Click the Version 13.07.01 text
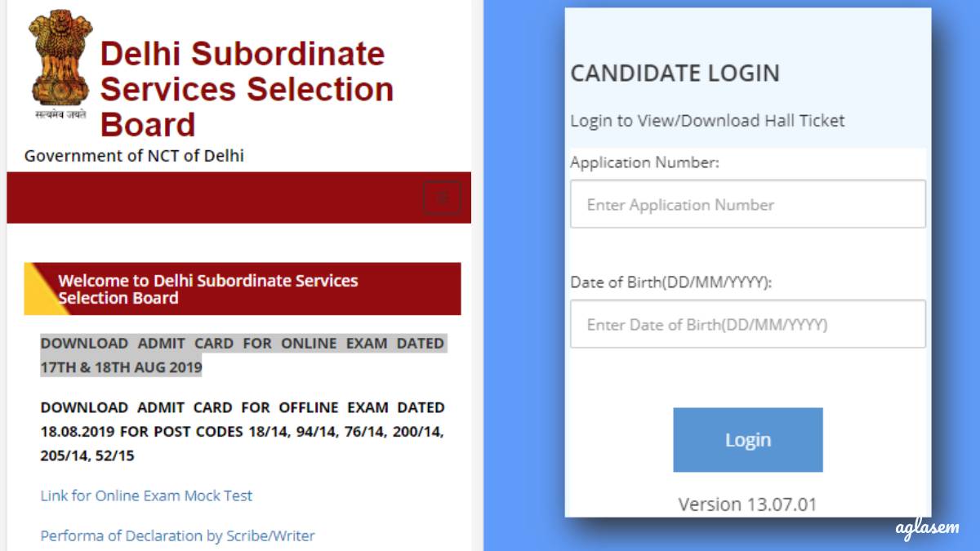Screen dimensions: 980x551 coord(747,504)
